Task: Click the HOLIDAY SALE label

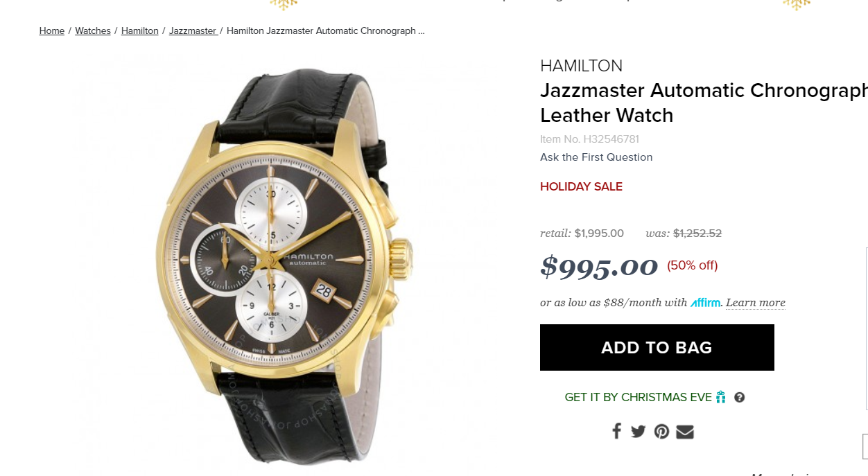Action: [x=581, y=186]
